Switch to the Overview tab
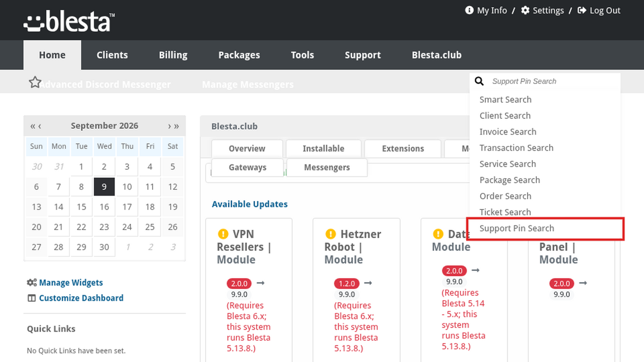This screenshot has width=644, height=362. point(247,148)
